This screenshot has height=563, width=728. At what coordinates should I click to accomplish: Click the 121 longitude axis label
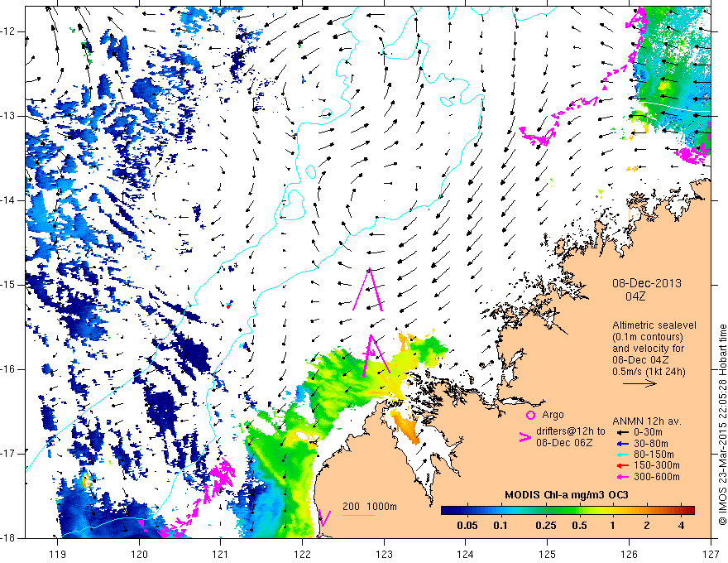[221, 554]
